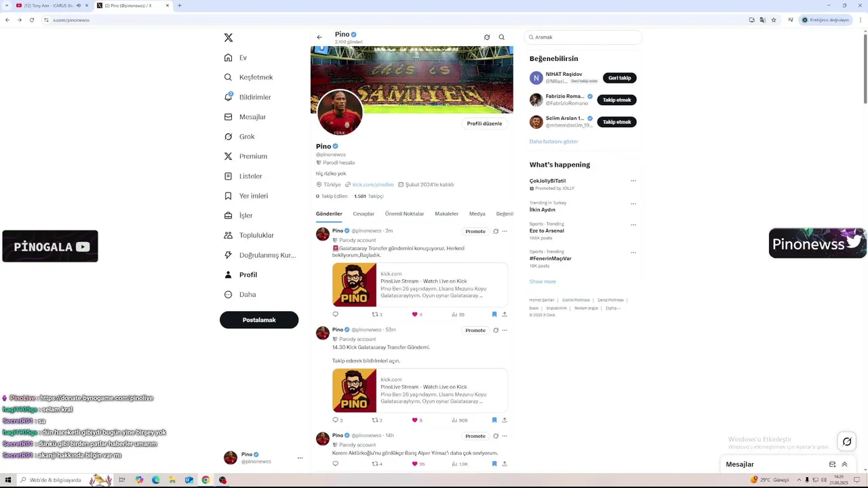The width and height of the screenshot is (868, 488).
Task: Compose new message in Mesajlar drawer
Action: [x=832, y=464]
